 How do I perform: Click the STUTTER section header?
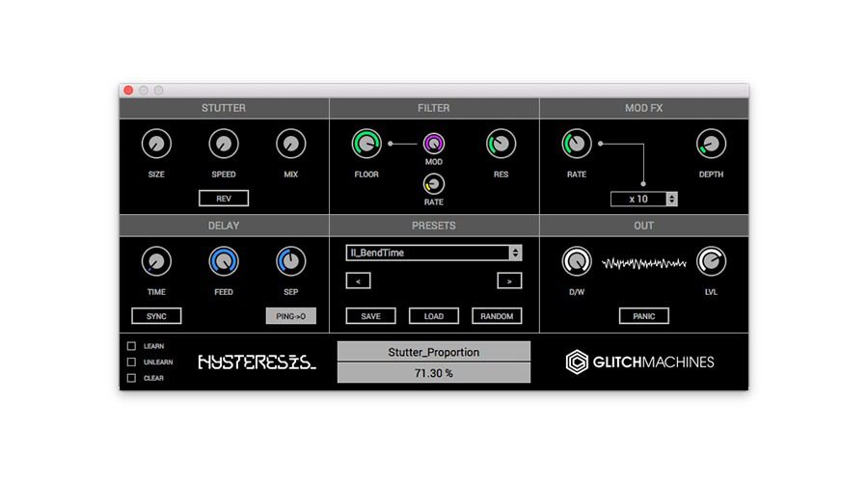click(x=224, y=108)
